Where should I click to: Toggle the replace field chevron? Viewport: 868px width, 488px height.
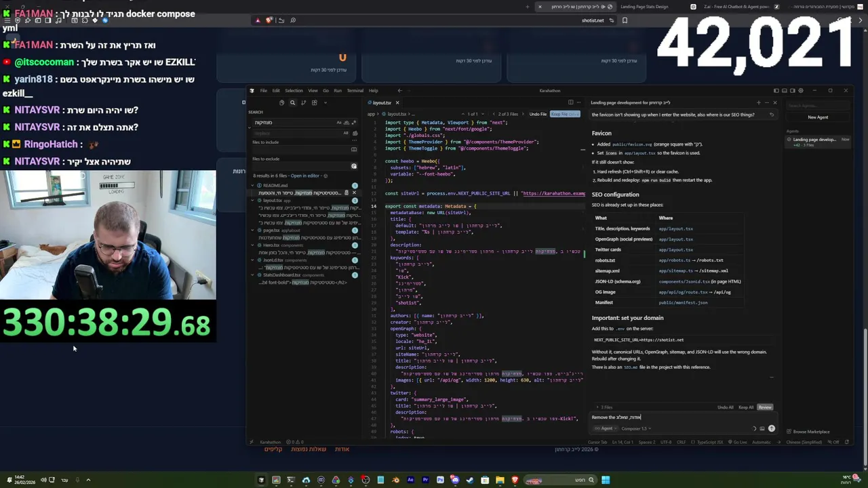click(x=250, y=127)
